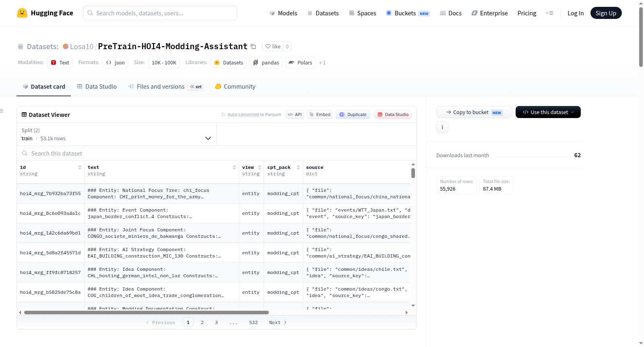
Task: Copy dataset name with the copy icon
Action: point(253,46)
